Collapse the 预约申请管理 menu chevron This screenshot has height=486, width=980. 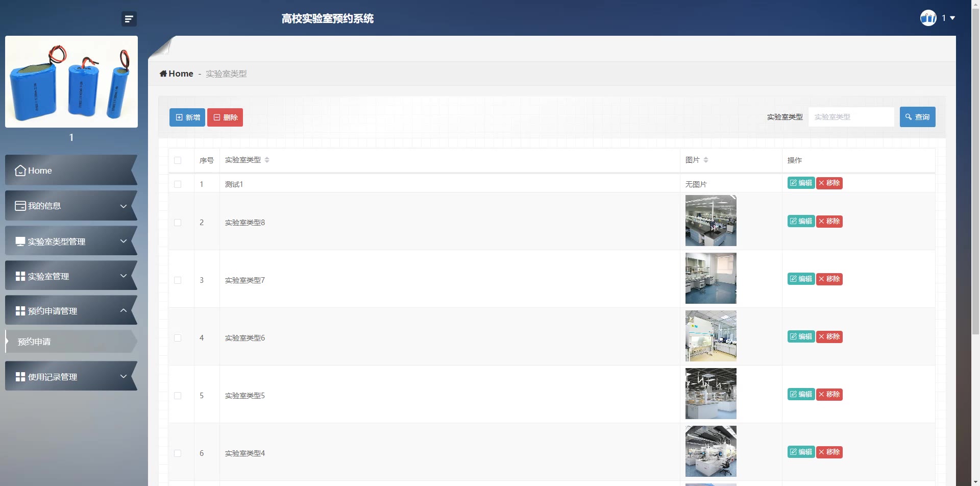(123, 310)
